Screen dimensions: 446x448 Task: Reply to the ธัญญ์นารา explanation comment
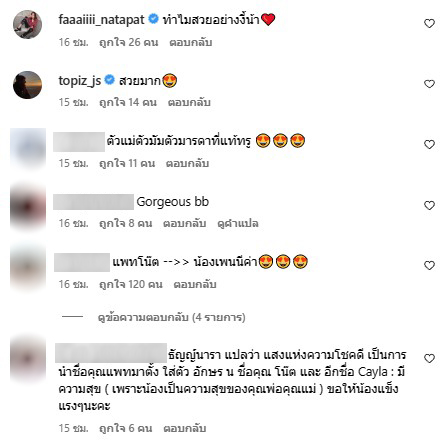tap(185, 428)
